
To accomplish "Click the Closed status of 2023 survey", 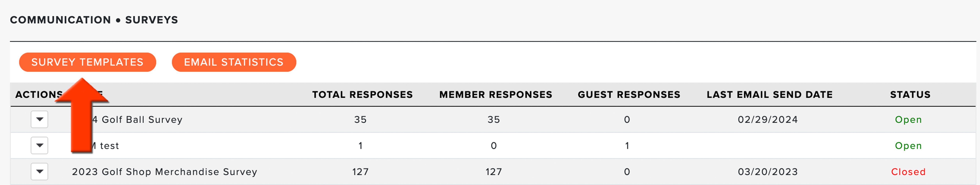I will tap(909, 172).
